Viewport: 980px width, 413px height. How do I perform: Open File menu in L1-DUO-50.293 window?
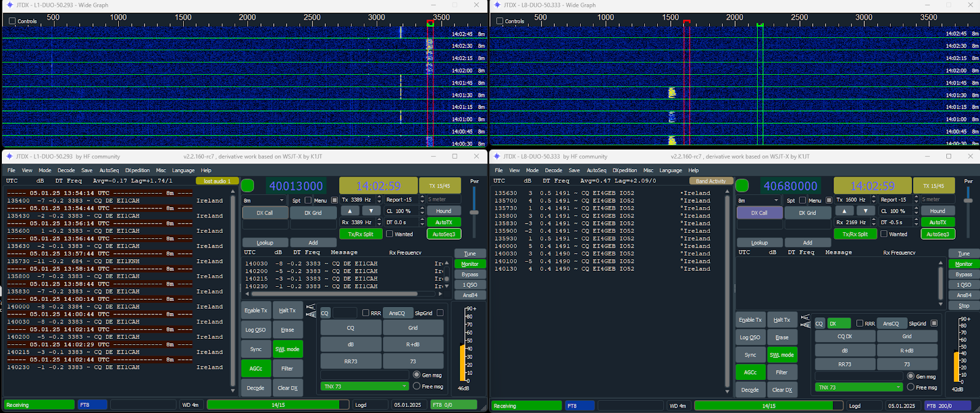click(11, 170)
